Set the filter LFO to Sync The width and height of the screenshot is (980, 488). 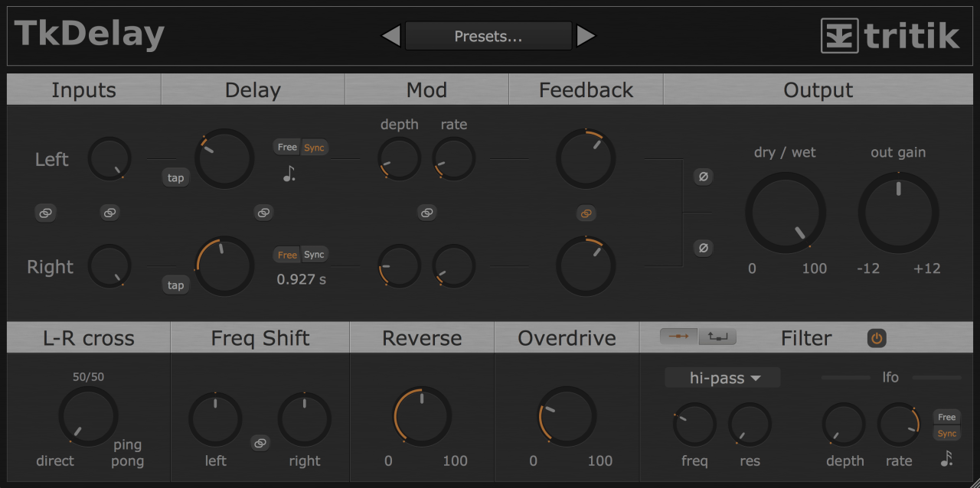pos(947,434)
